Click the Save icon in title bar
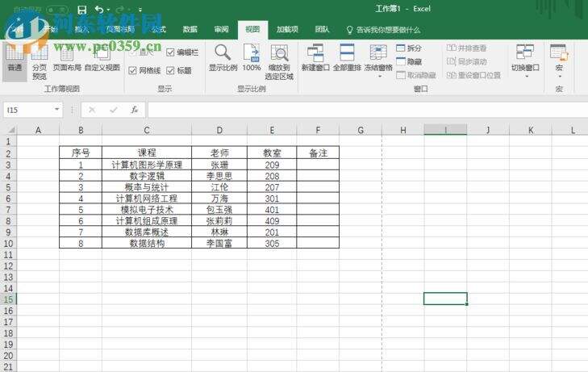 click(81, 10)
